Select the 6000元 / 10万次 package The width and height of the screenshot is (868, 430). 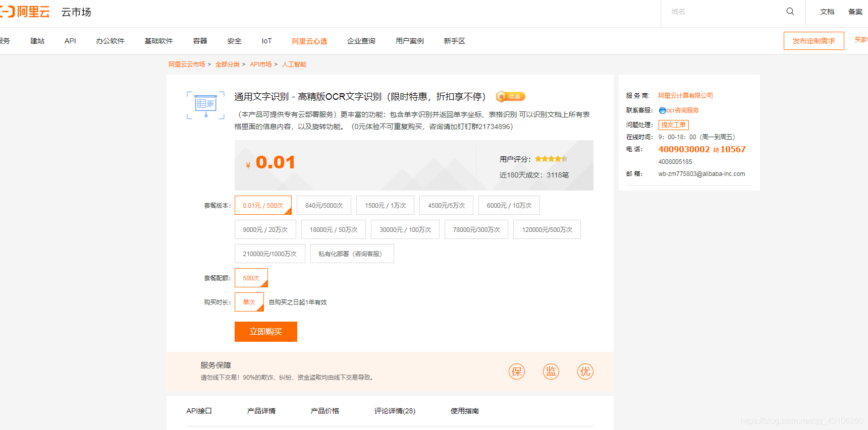coord(509,205)
